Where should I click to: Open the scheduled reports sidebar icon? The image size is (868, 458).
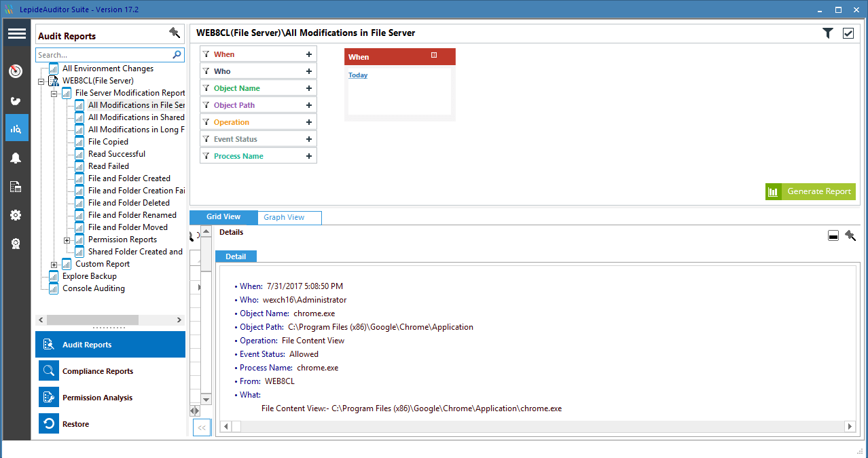pyautogui.click(x=16, y=187)
